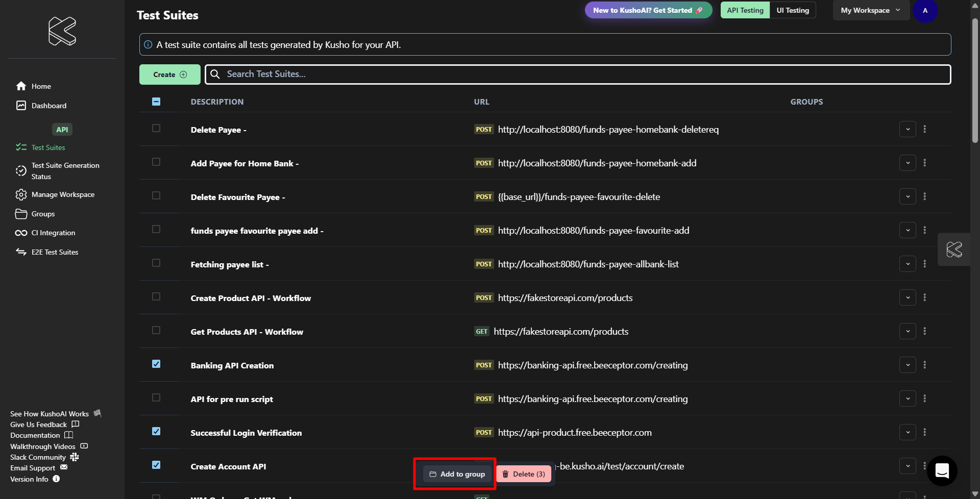The width and height of the screenshot is (980, 499).
Task: Click the user avatar icon
Action: coord(925,11)
